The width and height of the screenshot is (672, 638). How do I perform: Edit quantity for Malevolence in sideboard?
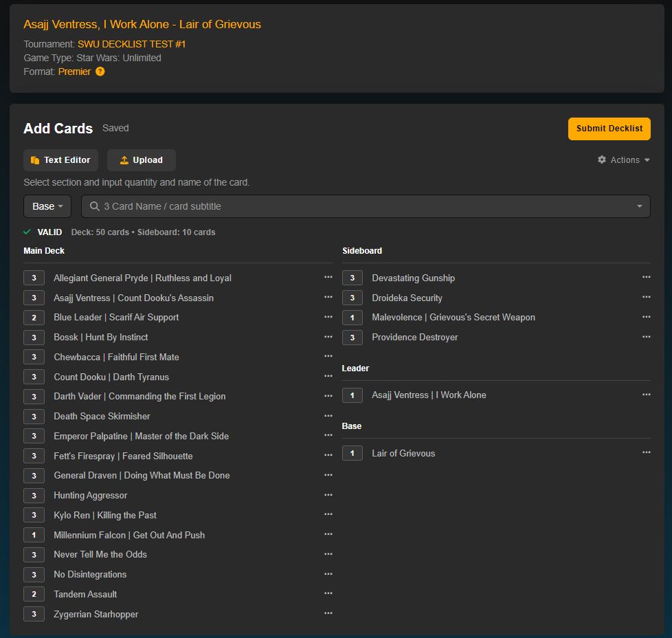tap(352, 318)
